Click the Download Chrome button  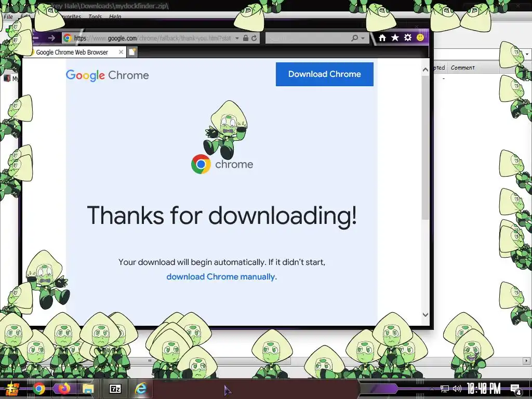point(324,74)
